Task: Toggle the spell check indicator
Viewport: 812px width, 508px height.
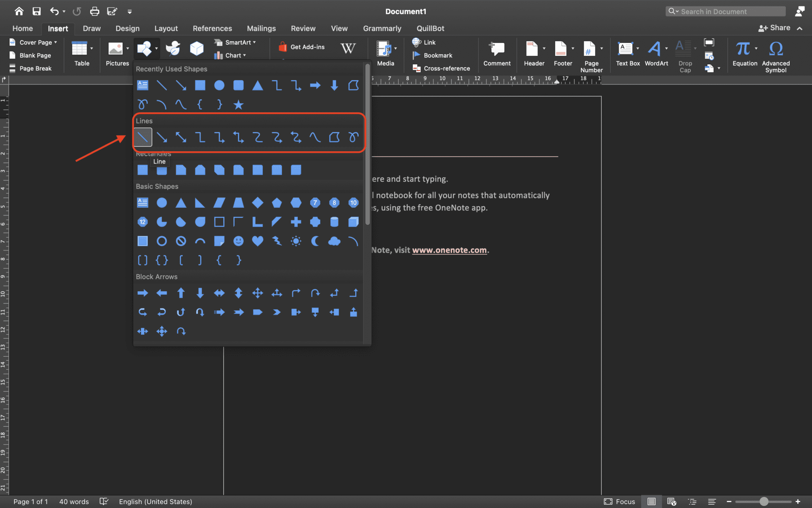Action: pos(103,501)
